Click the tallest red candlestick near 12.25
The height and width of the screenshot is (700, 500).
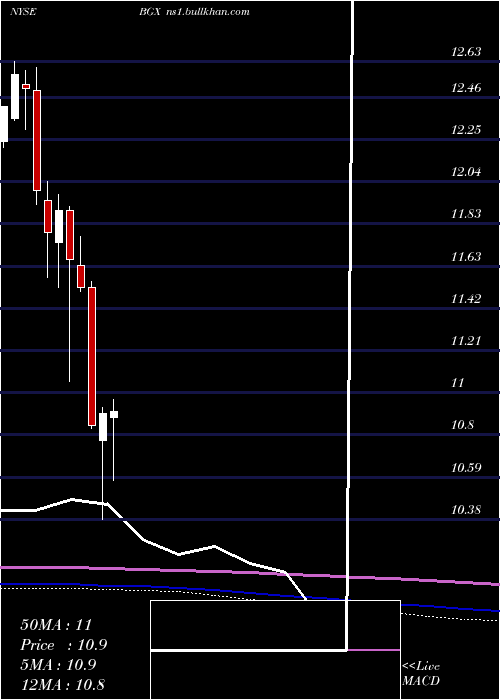[37, 140]
